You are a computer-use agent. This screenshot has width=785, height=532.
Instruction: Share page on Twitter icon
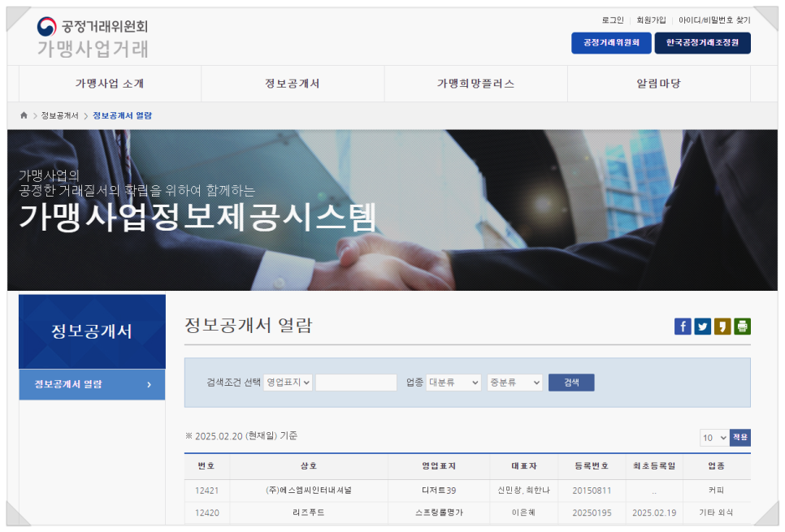pos(702,327)
